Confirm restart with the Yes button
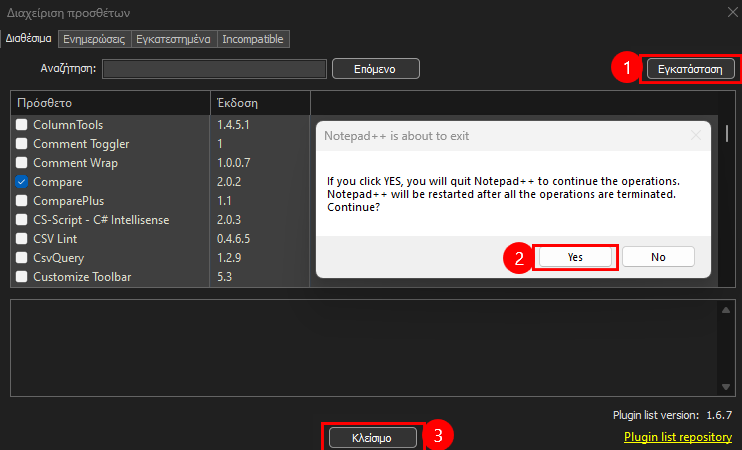The width and height of the screenshot is (742, 450). tap(575, 257)
